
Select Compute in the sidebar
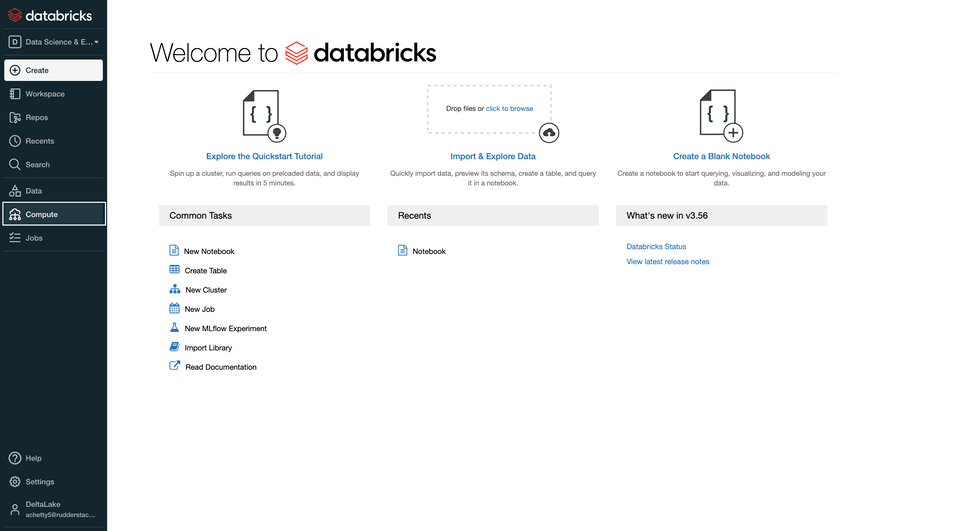pyautogui.click(x=53, y=214)
